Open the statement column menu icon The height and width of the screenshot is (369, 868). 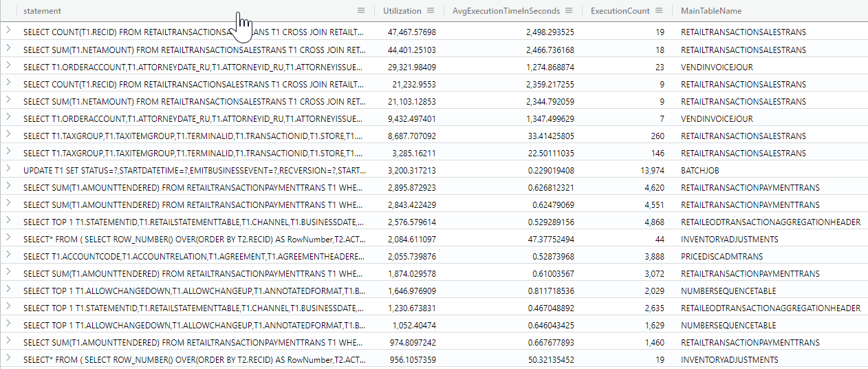coord(361,10)
